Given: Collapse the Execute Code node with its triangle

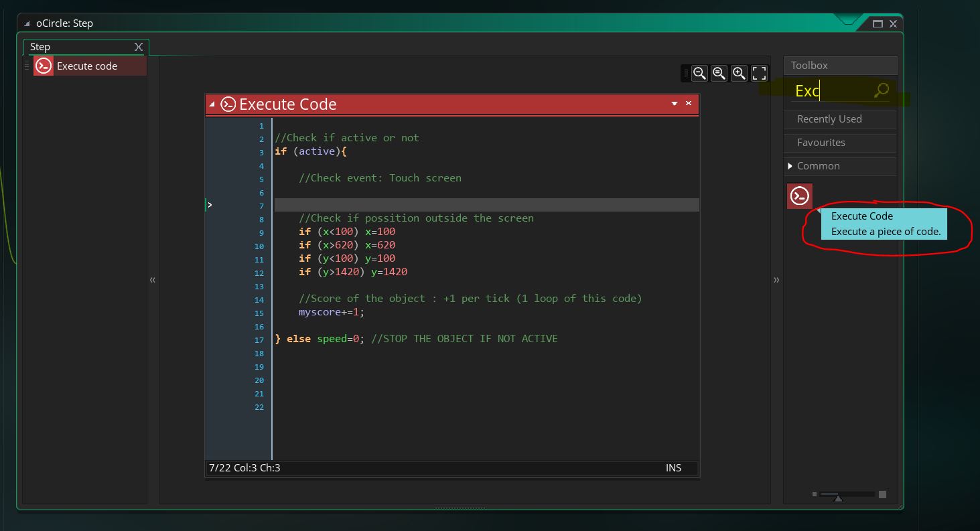Looking at the screenshot, I should [x=212, y=104].
